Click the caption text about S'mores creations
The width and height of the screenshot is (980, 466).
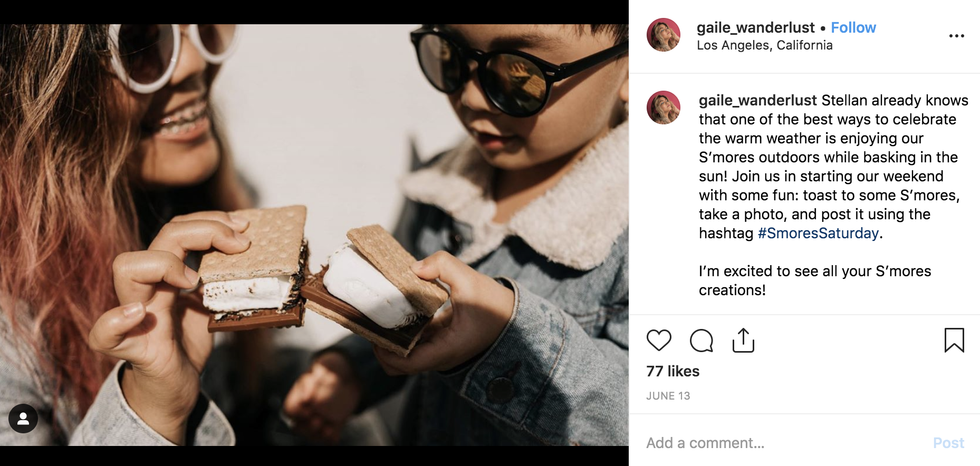(815, 280)
